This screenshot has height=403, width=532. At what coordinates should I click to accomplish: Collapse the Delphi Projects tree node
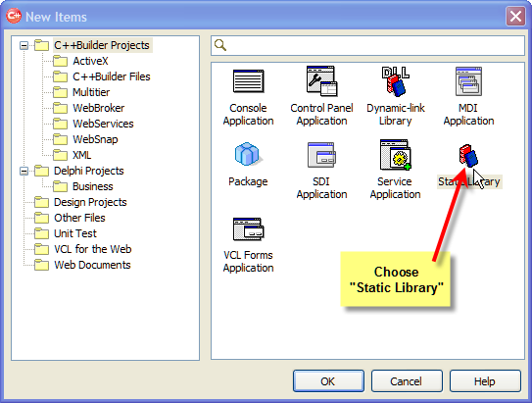[24, 171]
